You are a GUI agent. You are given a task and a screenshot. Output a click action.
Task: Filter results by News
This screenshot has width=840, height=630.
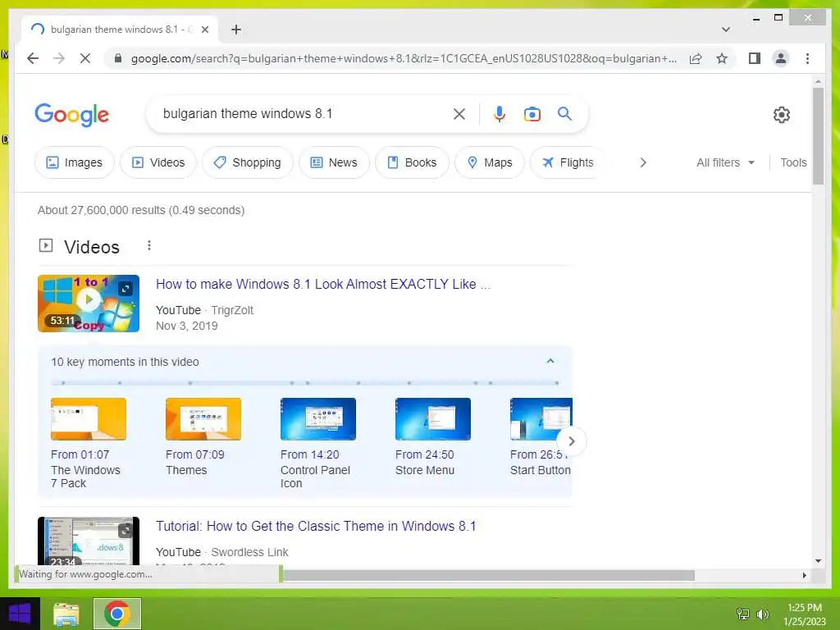[x=334, y=162]
